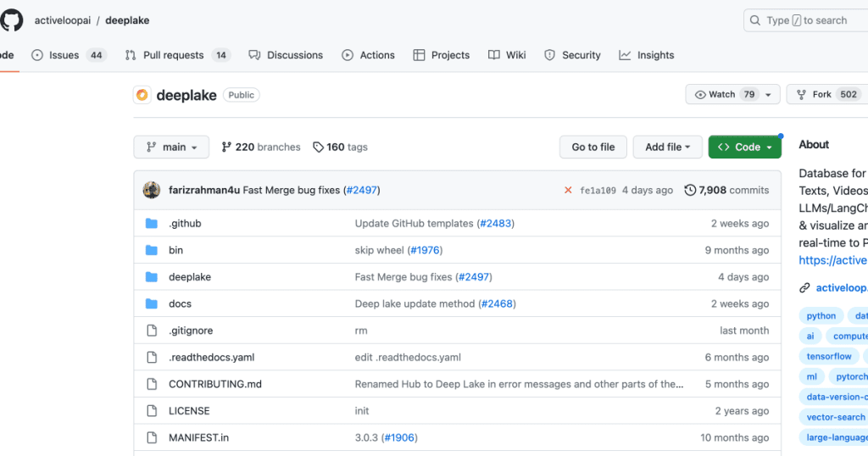This screenshot has height=456, width=868.
Task: Open the activeloopai owner link
Action: tap(63, 20)
